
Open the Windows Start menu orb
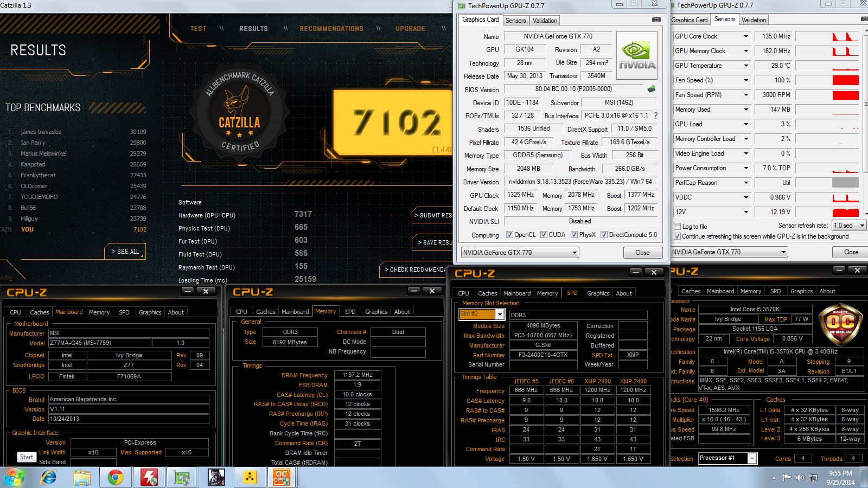[15, 478]
